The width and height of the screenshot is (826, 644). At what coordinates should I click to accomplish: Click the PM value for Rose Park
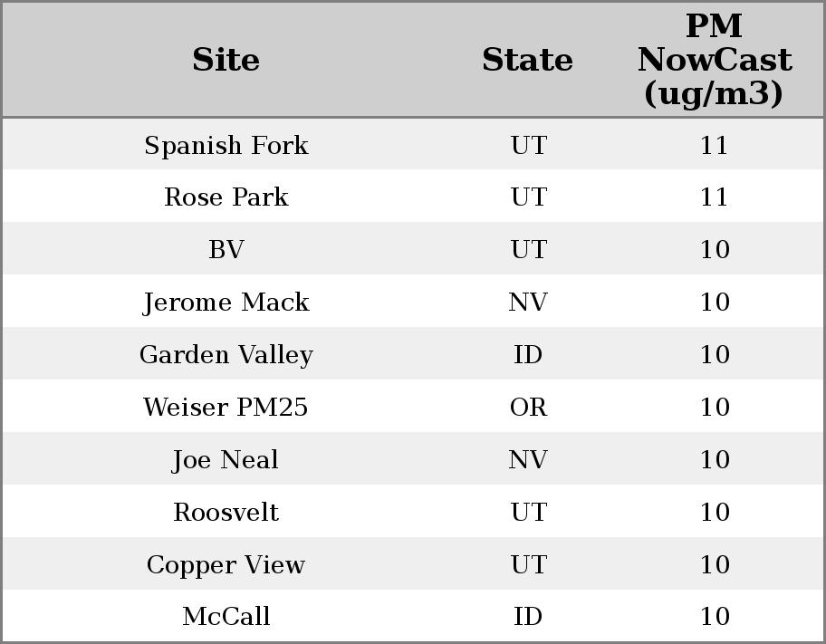(x=714, y=197)
